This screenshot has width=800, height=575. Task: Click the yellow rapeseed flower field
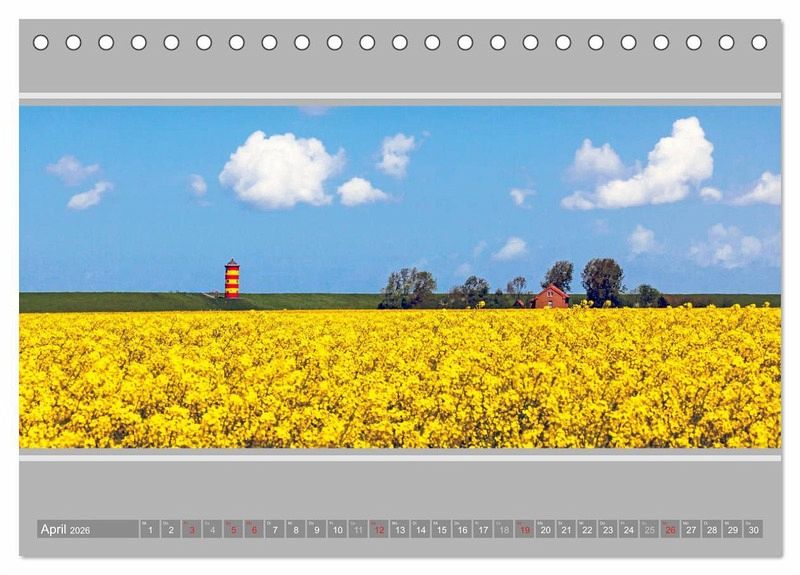400,380
